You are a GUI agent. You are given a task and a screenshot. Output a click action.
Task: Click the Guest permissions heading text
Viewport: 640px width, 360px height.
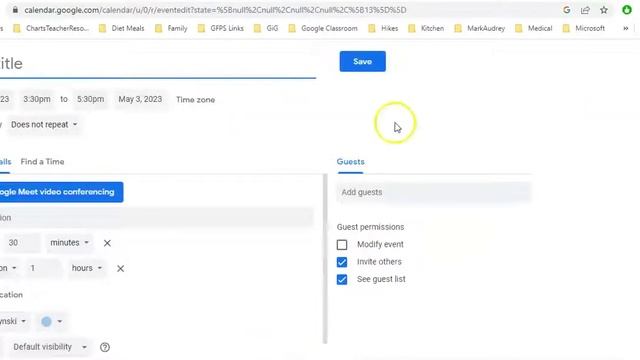[x=370, y=227]
